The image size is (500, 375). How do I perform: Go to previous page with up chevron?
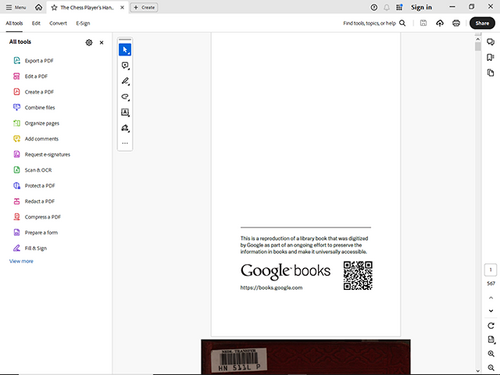point(491,298)
